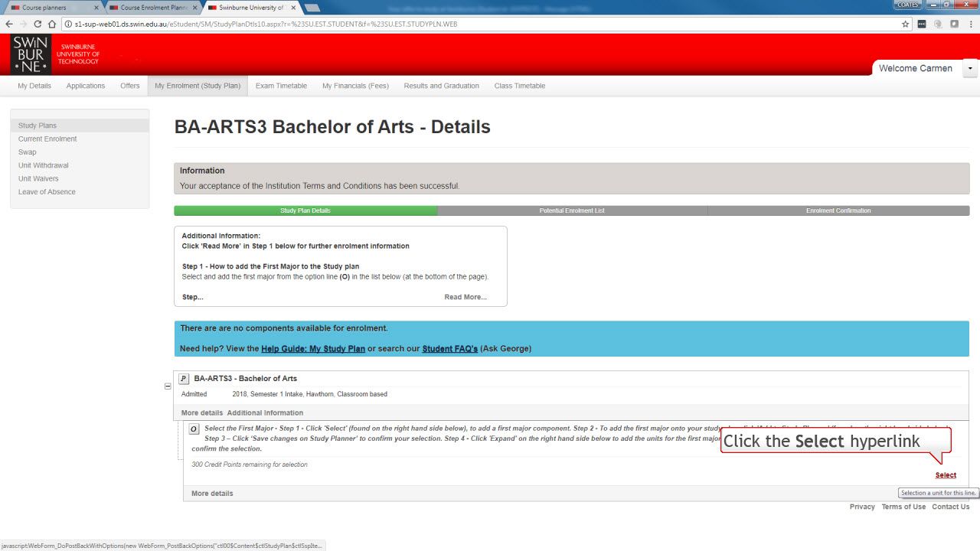
Task: Open the Exam Timetable menu tab
Action: click(x=281, y=86)
